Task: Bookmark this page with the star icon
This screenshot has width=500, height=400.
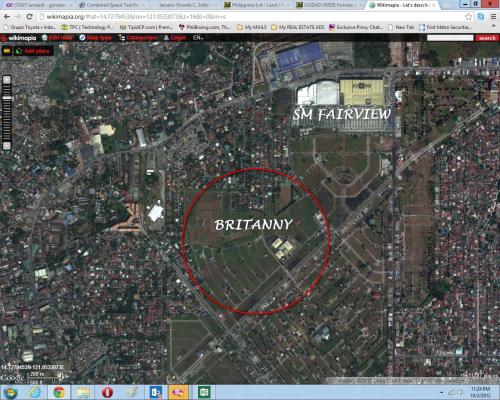Action: 468,16
